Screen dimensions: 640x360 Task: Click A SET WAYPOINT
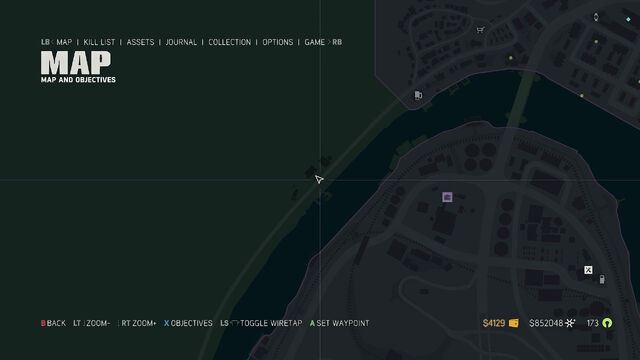click(339, 323)
